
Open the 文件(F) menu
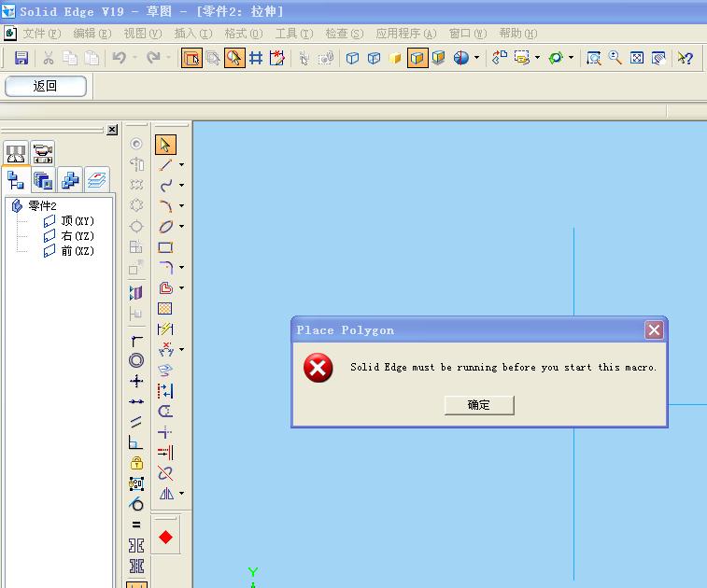[x=42, y=34]
